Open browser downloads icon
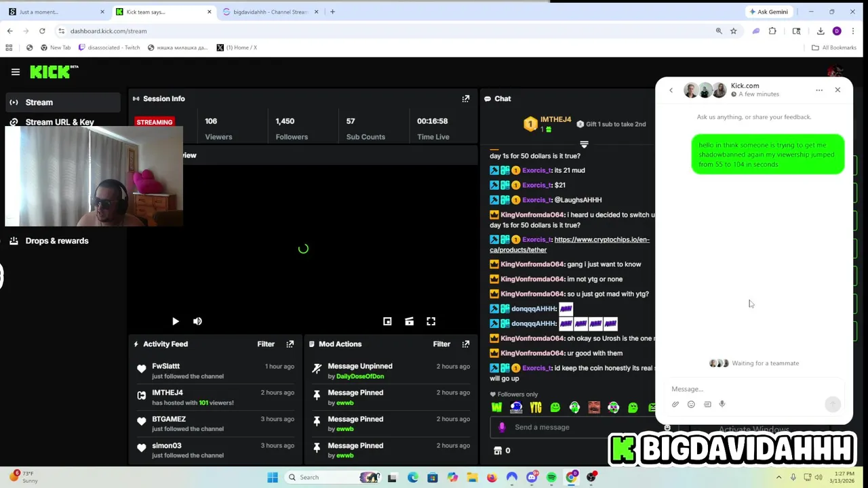This screenshot has height=488, width=868. coord(821,31)
